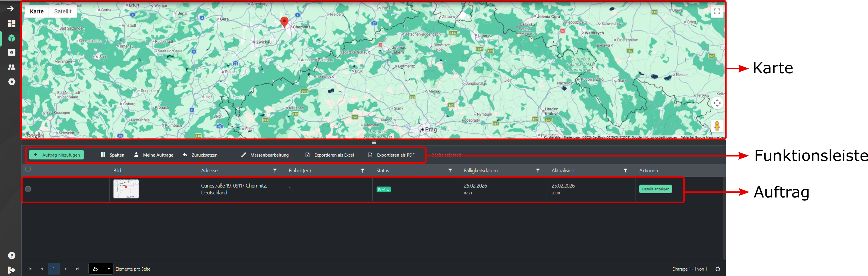Click the help question mark icon
This screenshot has height=276, width=868.
[11, 255]
